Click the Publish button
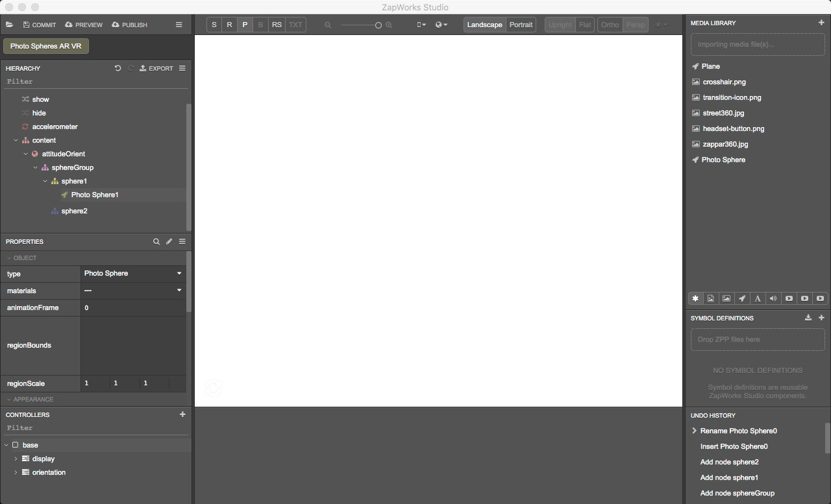 130,25
